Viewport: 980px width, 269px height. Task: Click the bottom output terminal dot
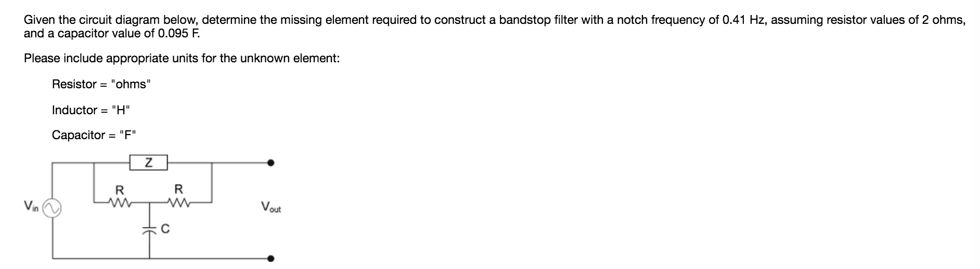pyautogui.click(x=270, y=258)
